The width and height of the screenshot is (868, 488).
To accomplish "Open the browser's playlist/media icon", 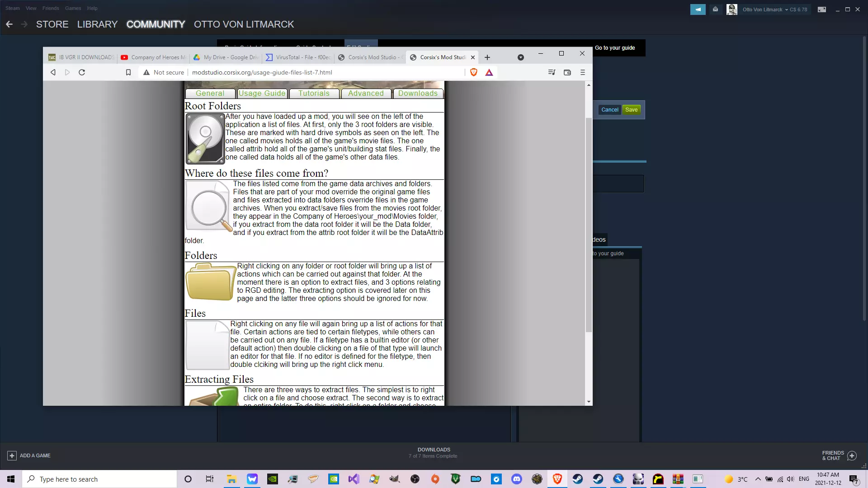I will coord(552,72).
